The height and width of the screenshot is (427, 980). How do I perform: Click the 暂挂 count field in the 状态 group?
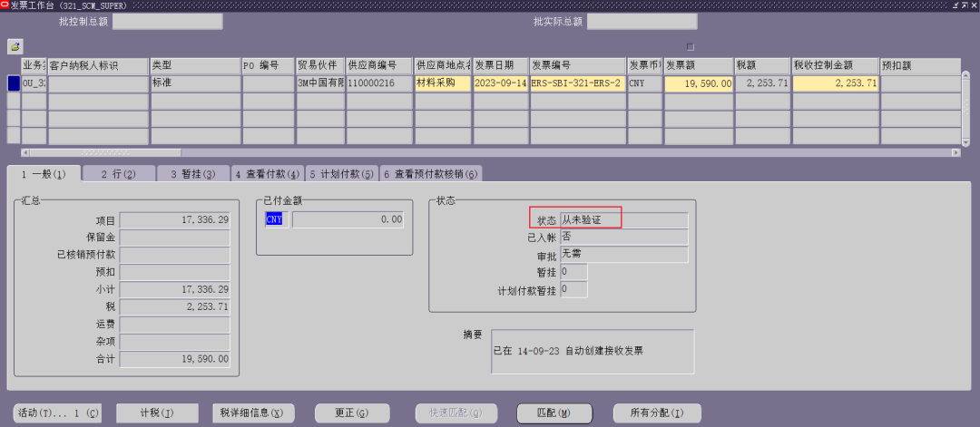pyautogui.click(x=573, y=272)
